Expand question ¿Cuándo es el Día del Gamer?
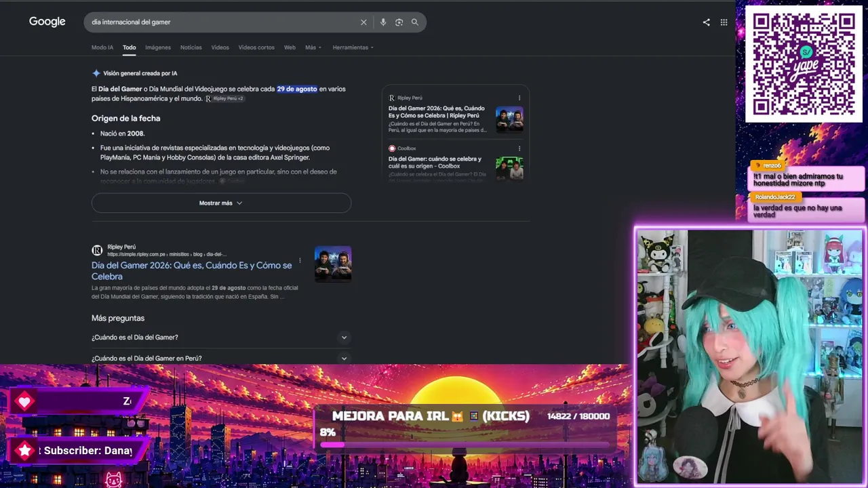 pyautogui.click(x=221, y=338)
